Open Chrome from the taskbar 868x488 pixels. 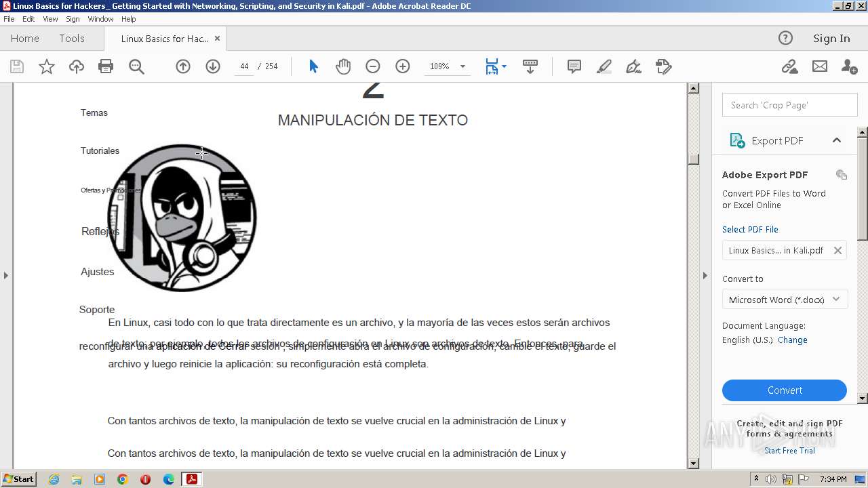click(123, 479)
